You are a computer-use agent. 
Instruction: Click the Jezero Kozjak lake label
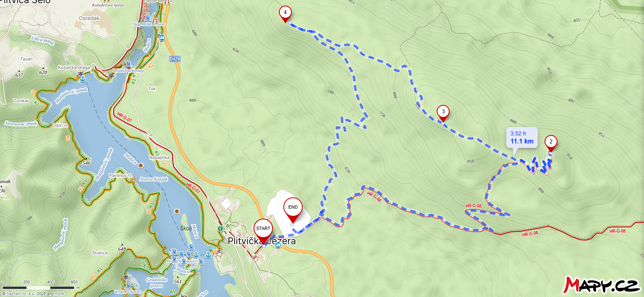[x=154, y=179]
